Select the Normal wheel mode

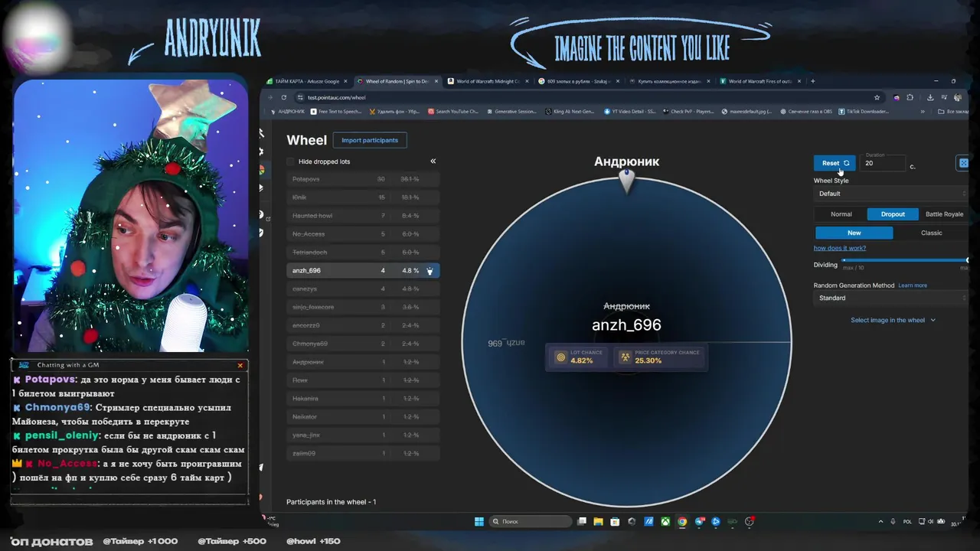[841, 214]
